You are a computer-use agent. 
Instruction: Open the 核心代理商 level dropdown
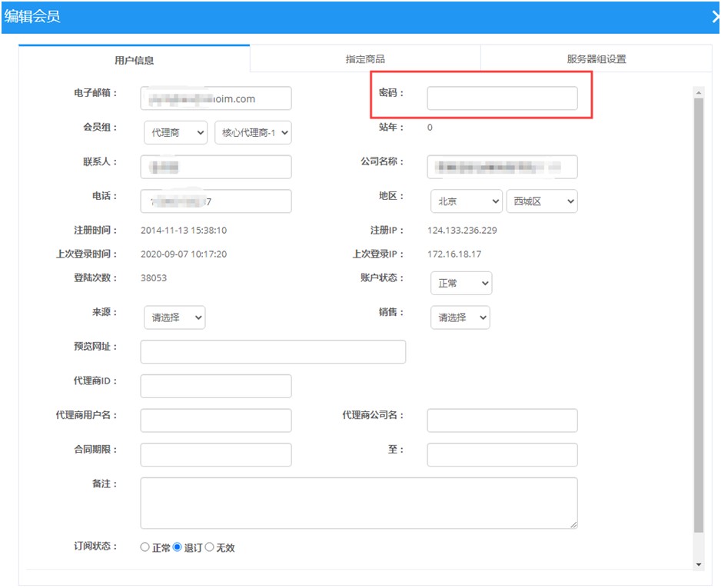pos(253,133)
